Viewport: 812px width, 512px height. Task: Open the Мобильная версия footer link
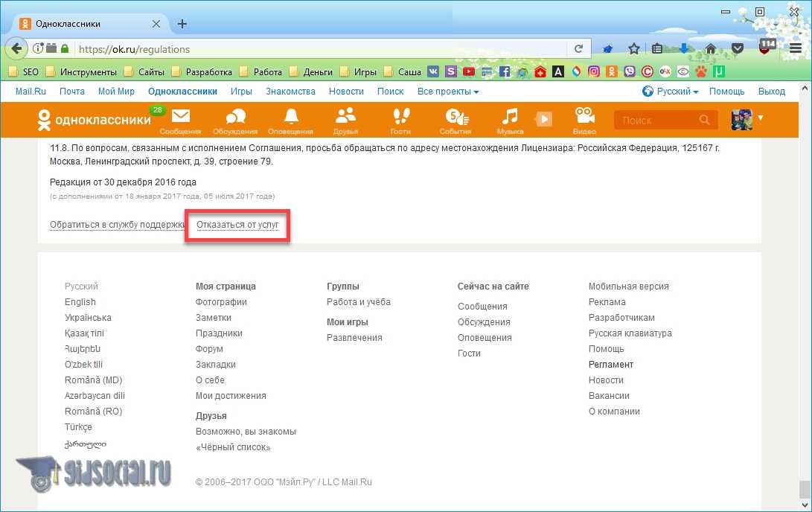pyautogui.click(x=628, y=287)
